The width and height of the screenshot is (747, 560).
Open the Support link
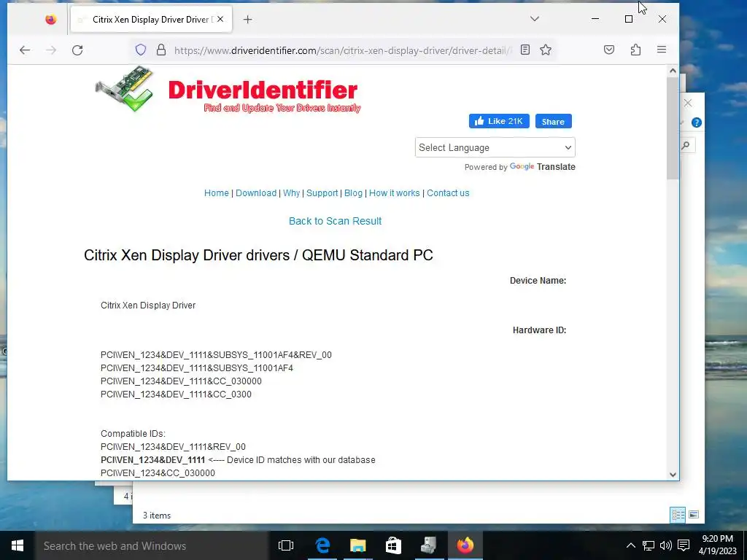pos(322,192)
